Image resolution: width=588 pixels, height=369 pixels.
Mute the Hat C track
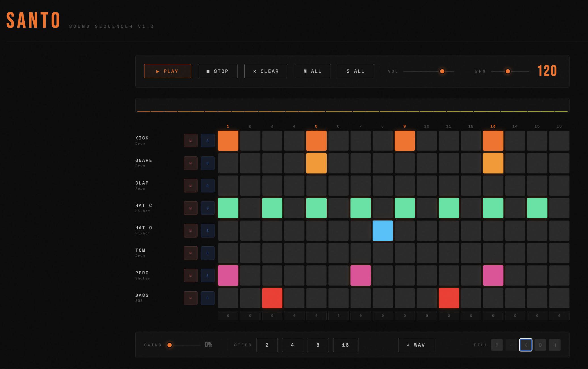click(x=191, y=208)
